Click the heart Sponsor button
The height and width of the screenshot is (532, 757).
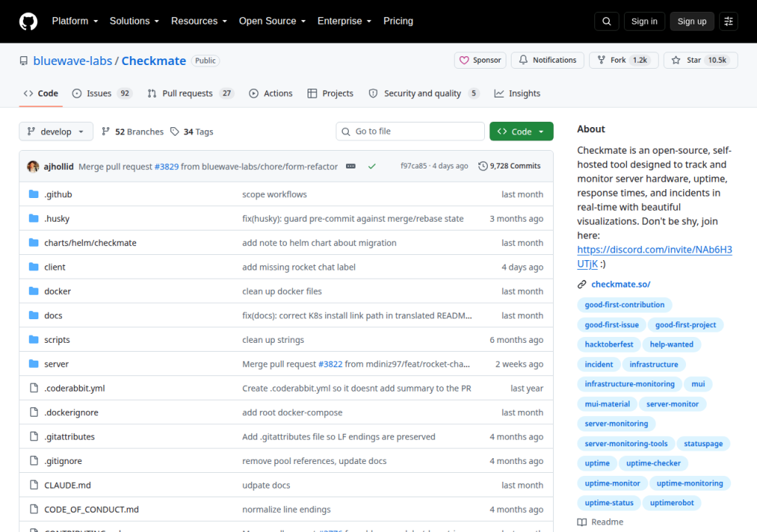(x=480, y=61)
